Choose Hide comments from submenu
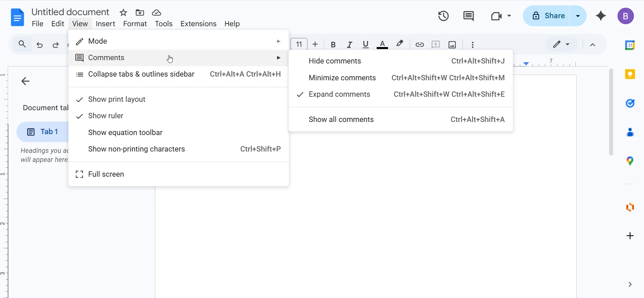644x298 pixels. 334,61
